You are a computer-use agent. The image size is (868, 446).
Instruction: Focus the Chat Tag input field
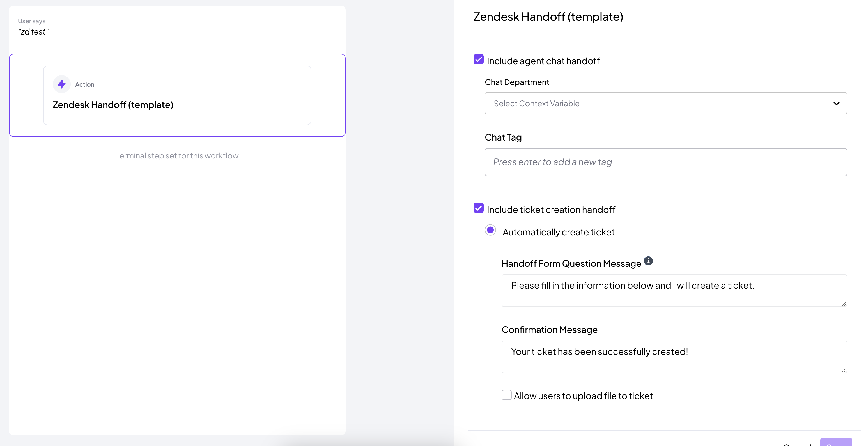click(x=665, y=162)
